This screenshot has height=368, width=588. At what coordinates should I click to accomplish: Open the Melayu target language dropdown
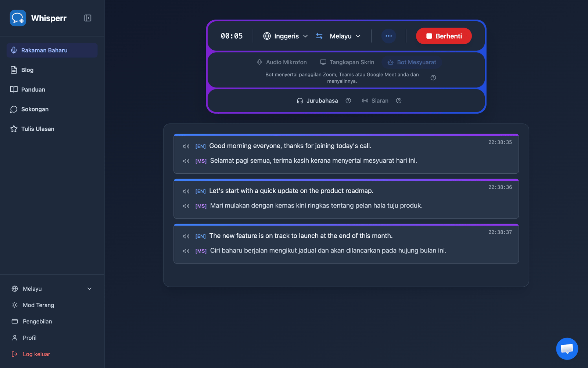tap(345, 36)
